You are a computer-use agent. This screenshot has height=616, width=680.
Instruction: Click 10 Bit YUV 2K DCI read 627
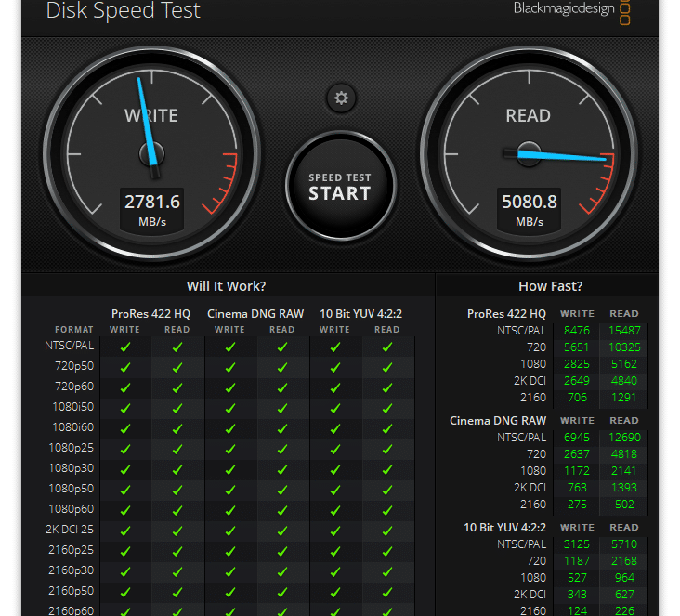point(624,595)
